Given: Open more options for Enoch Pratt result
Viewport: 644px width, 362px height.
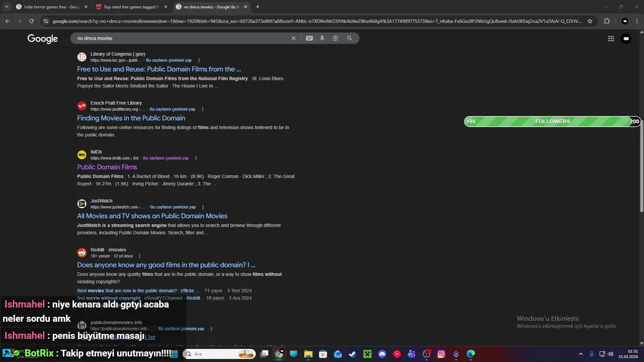Looking at the screenshot, I should 203,109.
